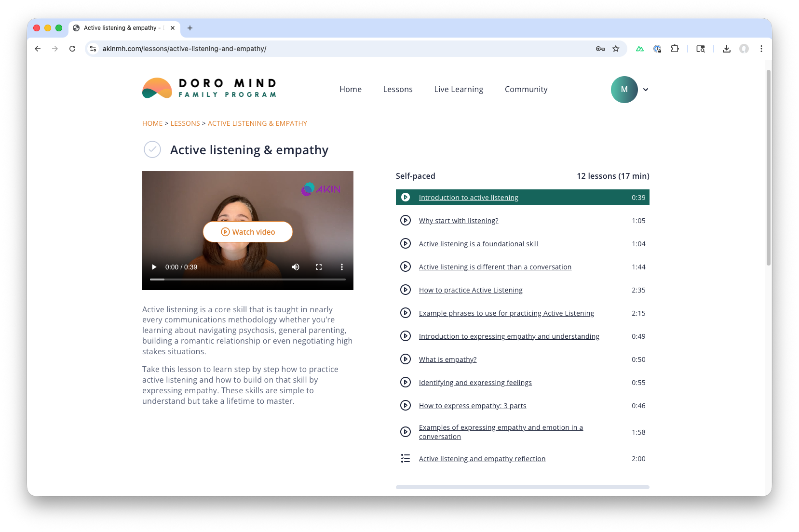
Task: Bookmark this page with the star icon
Action: click(x=616, y=48)
